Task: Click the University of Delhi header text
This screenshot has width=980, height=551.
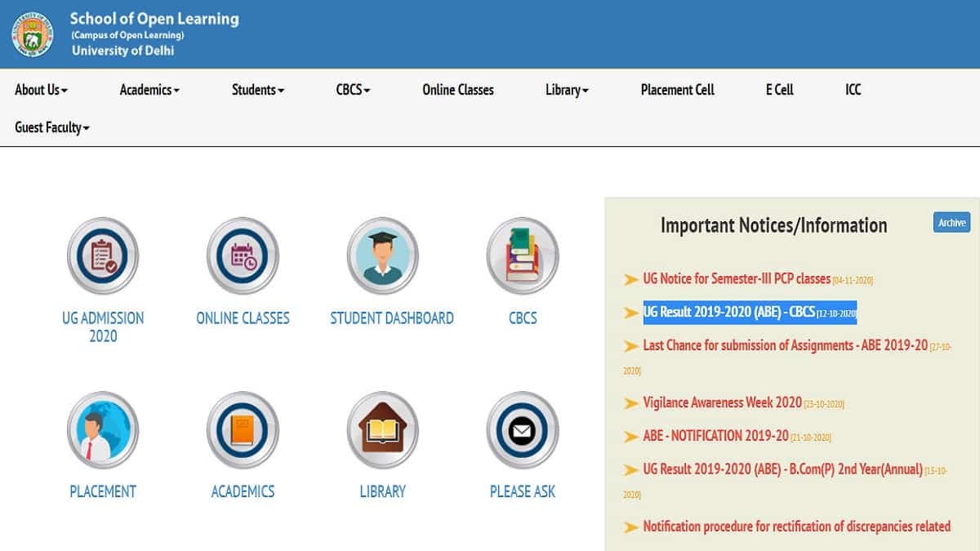Action: click(123, 51)
